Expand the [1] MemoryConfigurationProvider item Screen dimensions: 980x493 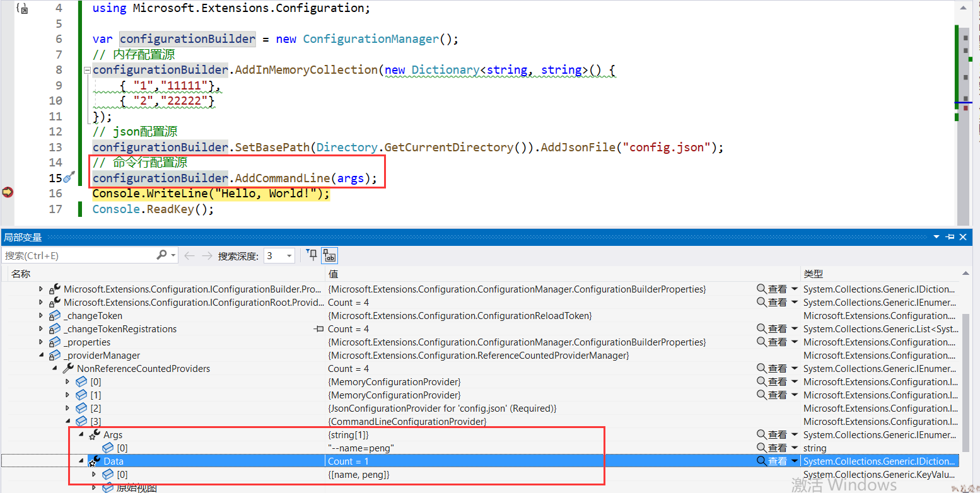[x=67, y=395]
